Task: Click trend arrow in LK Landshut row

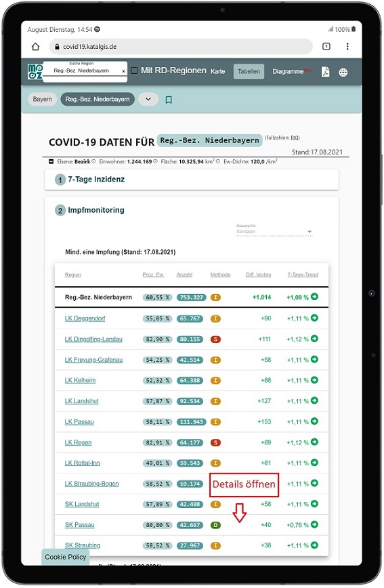Action: coord(314,400)
